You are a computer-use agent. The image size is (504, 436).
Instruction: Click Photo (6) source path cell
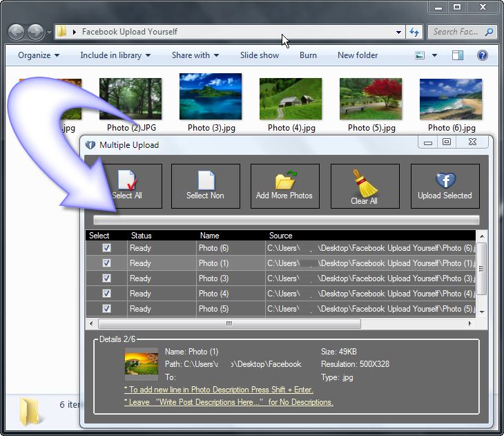point(371,248)
